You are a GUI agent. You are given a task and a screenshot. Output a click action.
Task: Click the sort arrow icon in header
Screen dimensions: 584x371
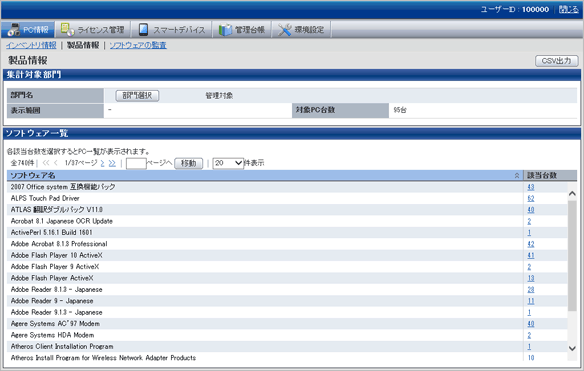pos(517,175)
